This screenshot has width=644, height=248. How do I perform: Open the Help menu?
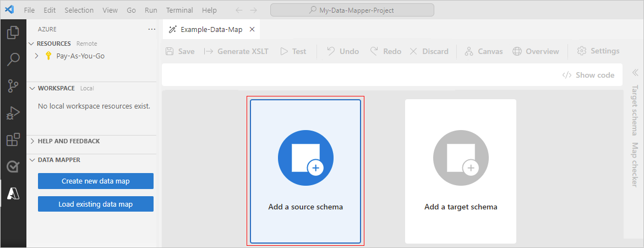point(210,10)
